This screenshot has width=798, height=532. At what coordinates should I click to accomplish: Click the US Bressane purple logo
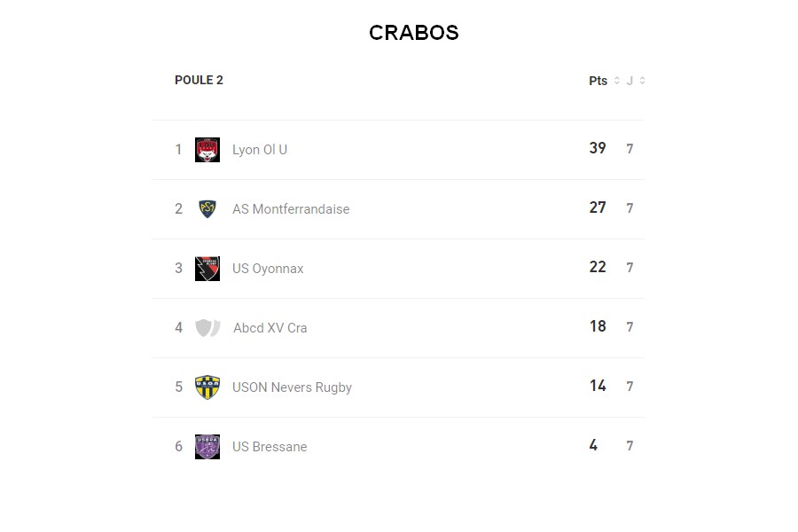pos(207,447)
